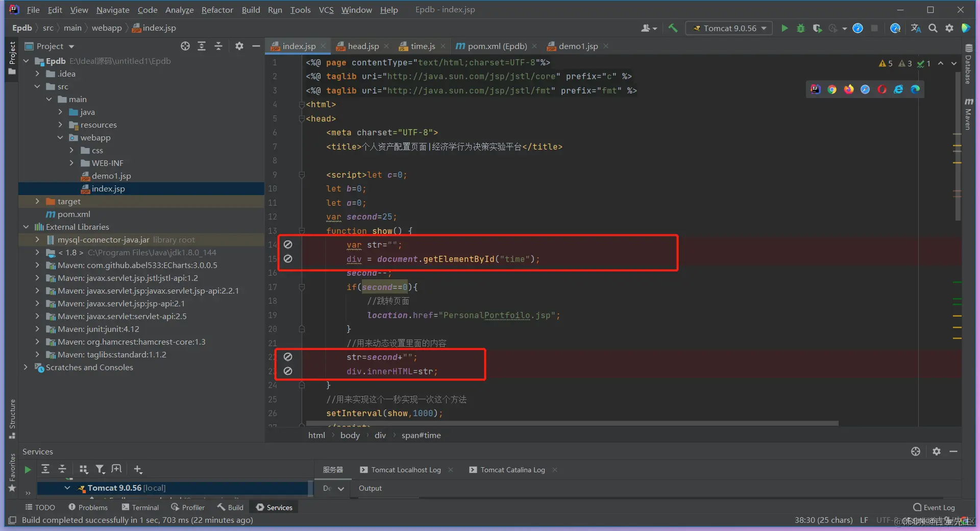
Task: Open the VCS menu
Action: click(x=326, y=10)
